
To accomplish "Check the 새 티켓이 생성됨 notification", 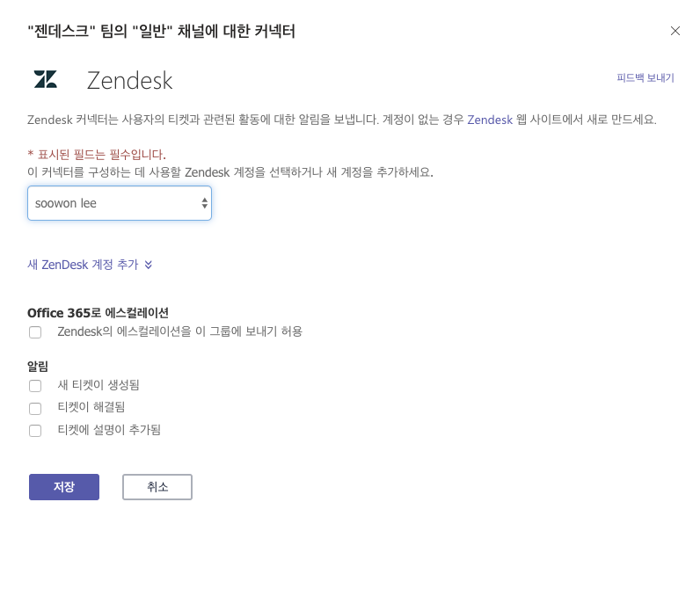I will 35,386.
